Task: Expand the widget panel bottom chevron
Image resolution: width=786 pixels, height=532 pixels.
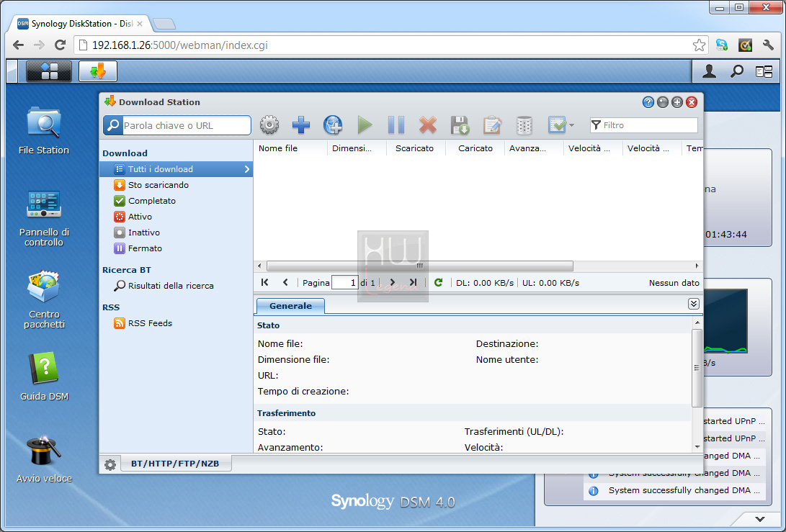Action: point(760,520)
